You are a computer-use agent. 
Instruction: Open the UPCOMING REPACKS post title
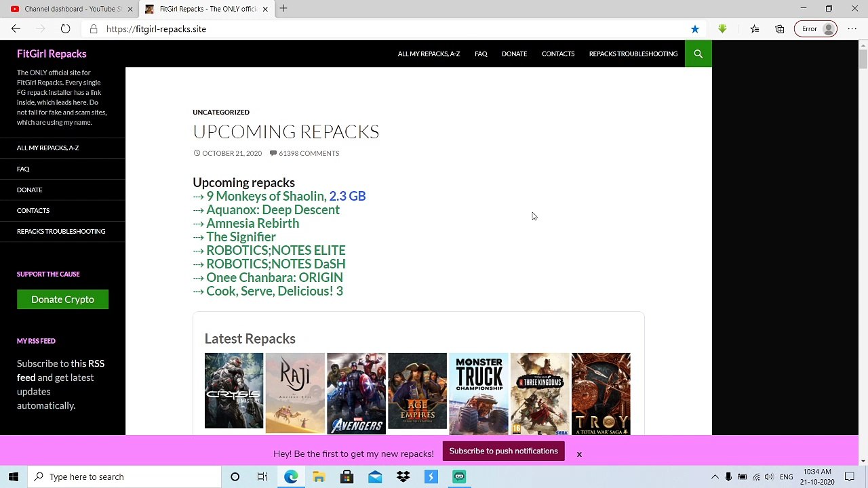tap(285, 131)
